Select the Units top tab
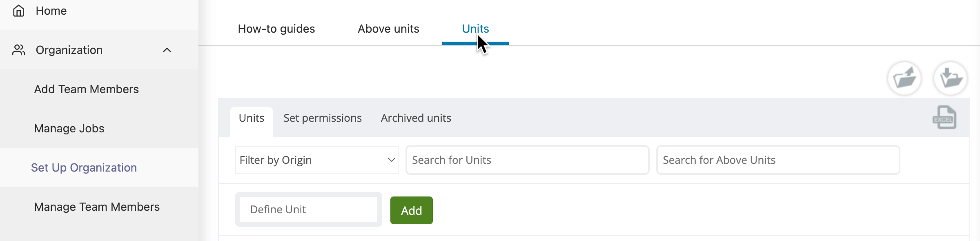 475,29
